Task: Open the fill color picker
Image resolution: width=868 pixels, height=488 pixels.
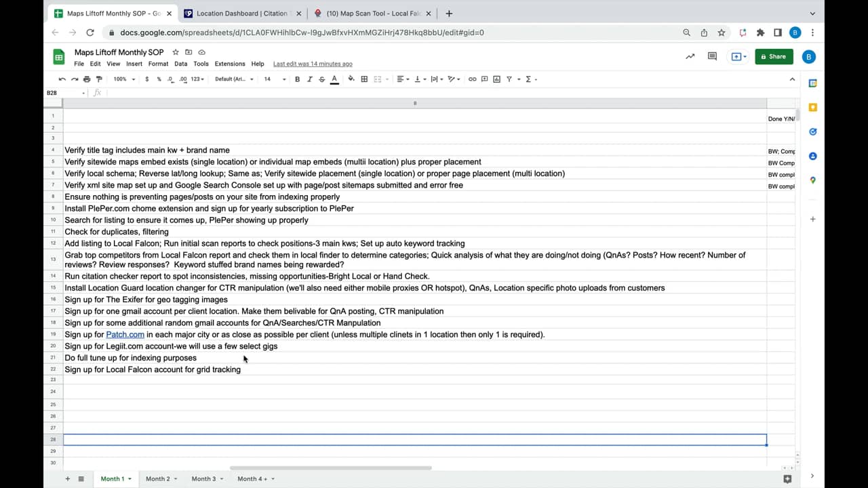Action: coord(351,79)
